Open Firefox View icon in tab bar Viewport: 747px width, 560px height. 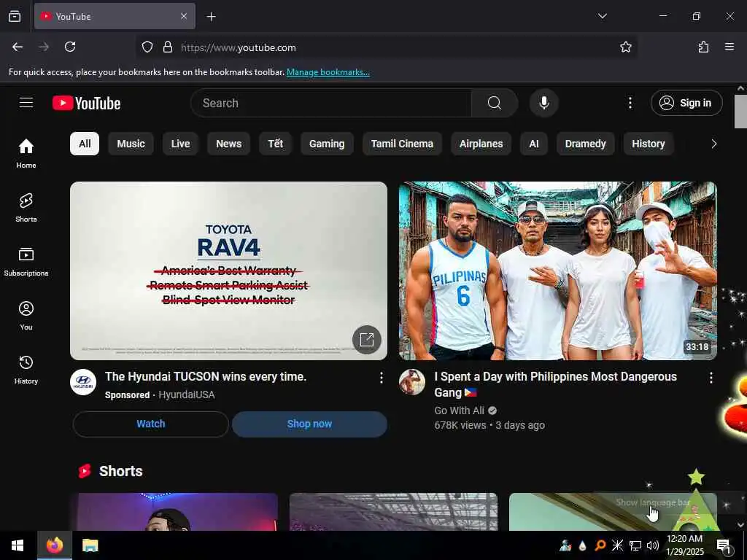click(x=15, y=16)
